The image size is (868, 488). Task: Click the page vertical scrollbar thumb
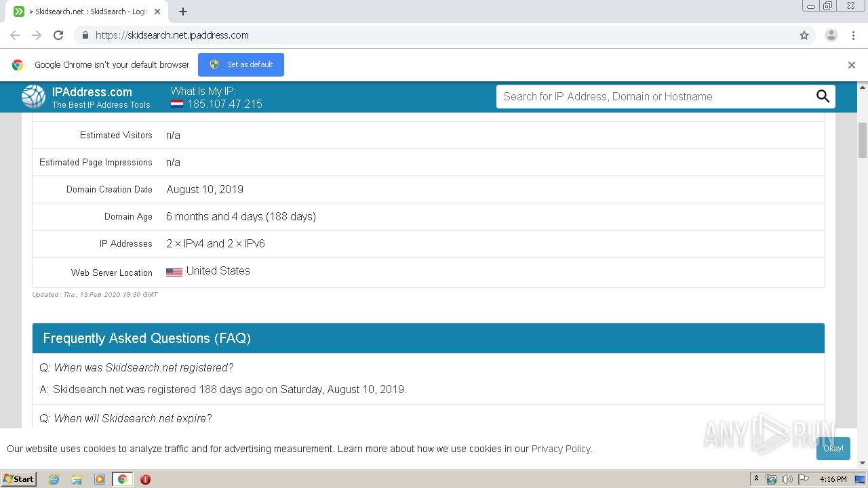pos(863,140)
